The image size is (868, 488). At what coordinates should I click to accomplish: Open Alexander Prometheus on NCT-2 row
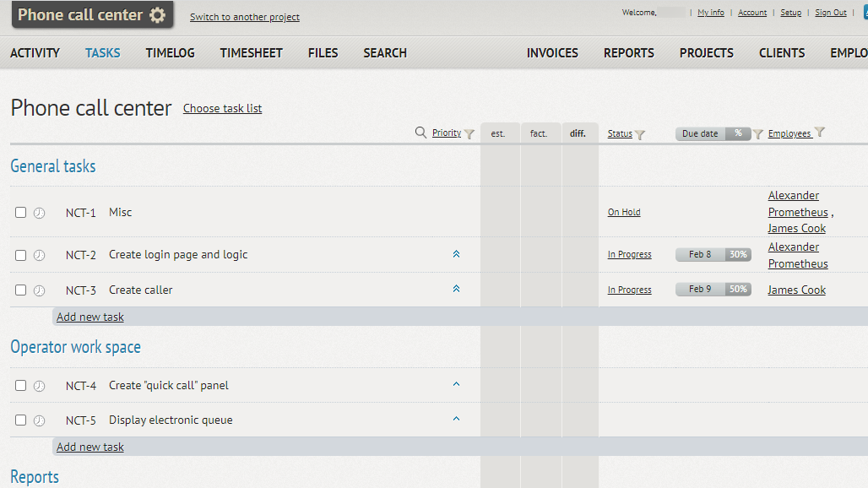coord(798,255)
